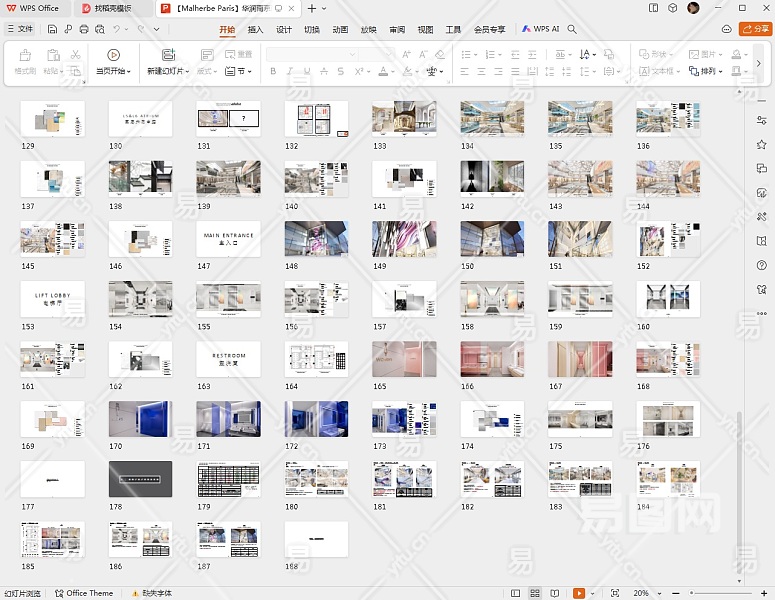Open the 插入 ribbon tab

click(x=256, y=29)
